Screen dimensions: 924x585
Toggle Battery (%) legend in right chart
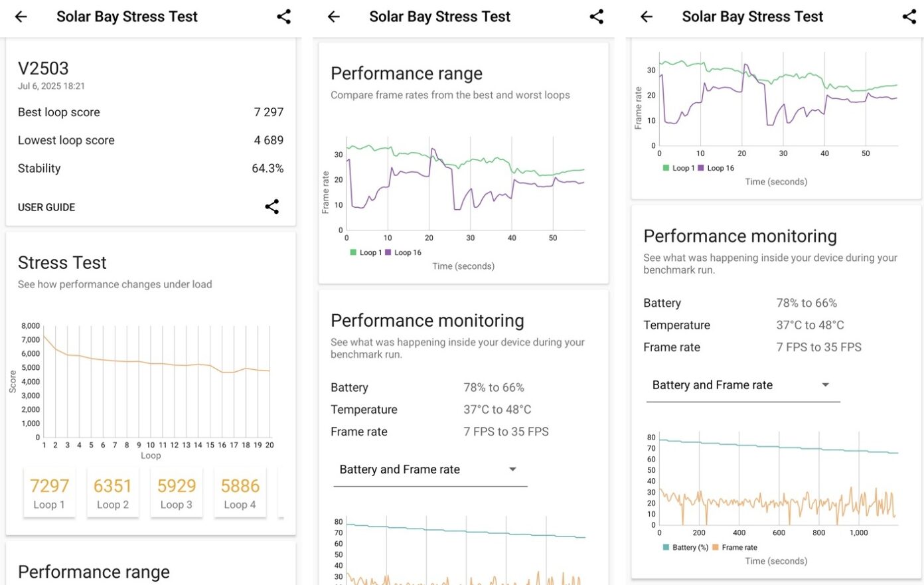(x=686, y=548)
